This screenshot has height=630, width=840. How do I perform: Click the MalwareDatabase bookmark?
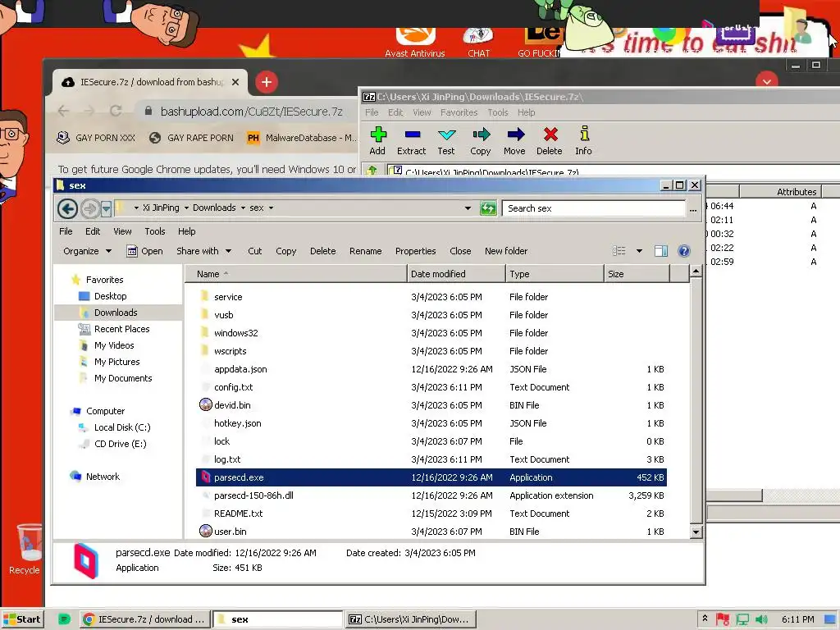pyautogui.click(x=302, y=138)
